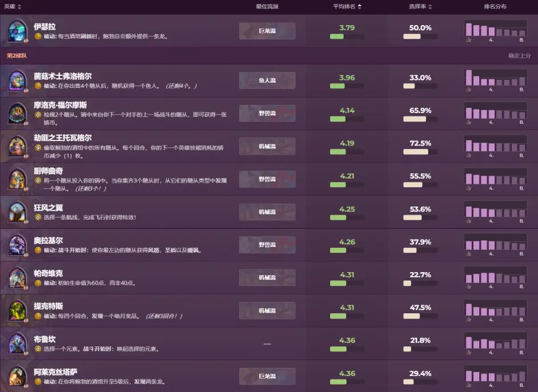Click 鱼人流 button for 菌菇术士弗洛格尔
Screen dimensions: 538x392
(267, 80)
